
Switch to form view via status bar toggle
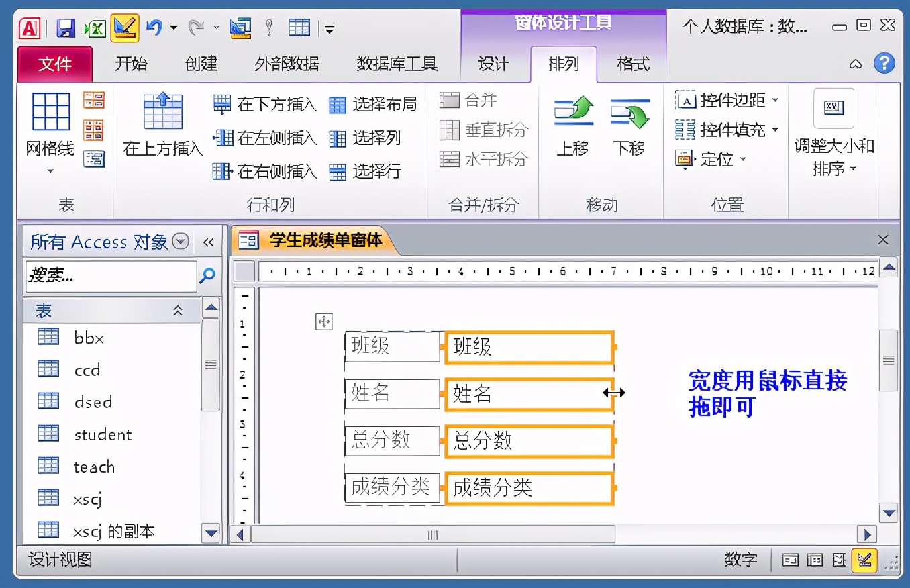click(x=790, y=560)
